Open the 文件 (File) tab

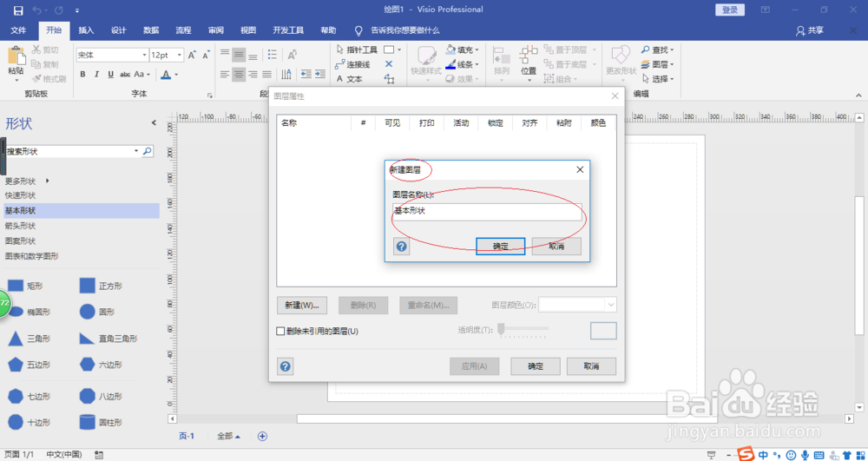[19, 30]
